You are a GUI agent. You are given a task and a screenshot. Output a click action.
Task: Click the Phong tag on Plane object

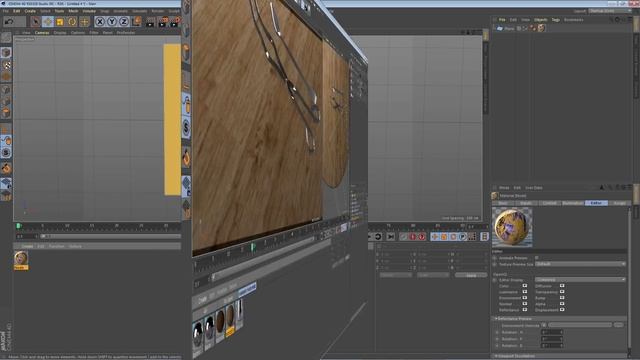click(x=533, y=28)
